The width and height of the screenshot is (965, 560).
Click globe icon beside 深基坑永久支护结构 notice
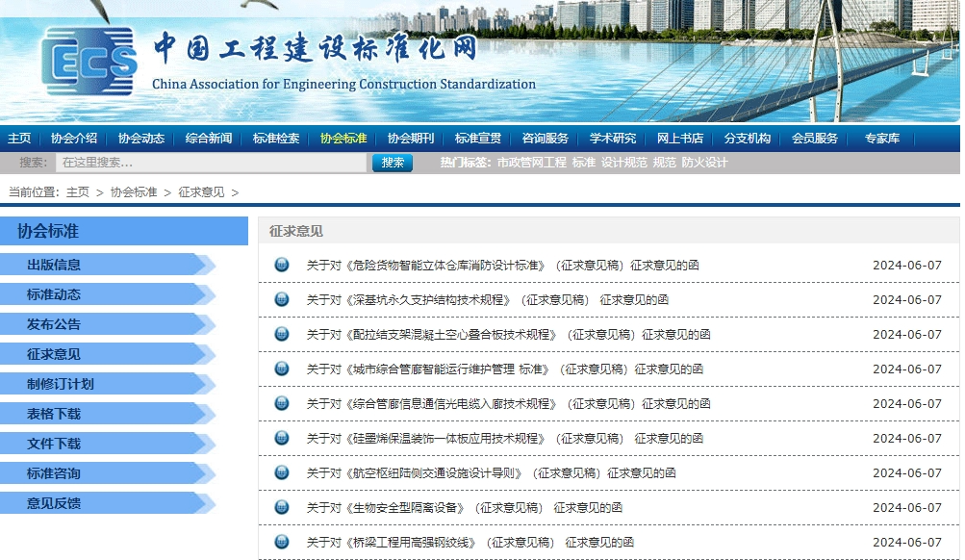pyautogui.click(x=282, y=299)
